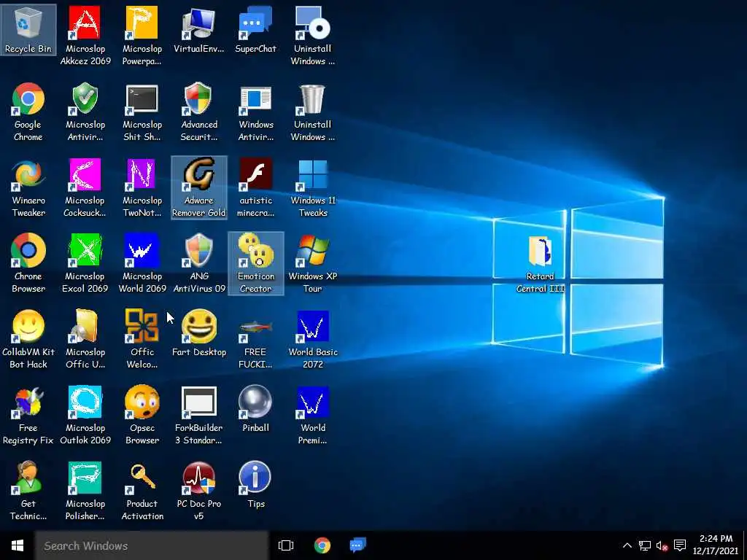Select the Microslop Outlok 2069 icon
Image resolution: width=747 pixels, height=560 pixels.
click(85, 415)
